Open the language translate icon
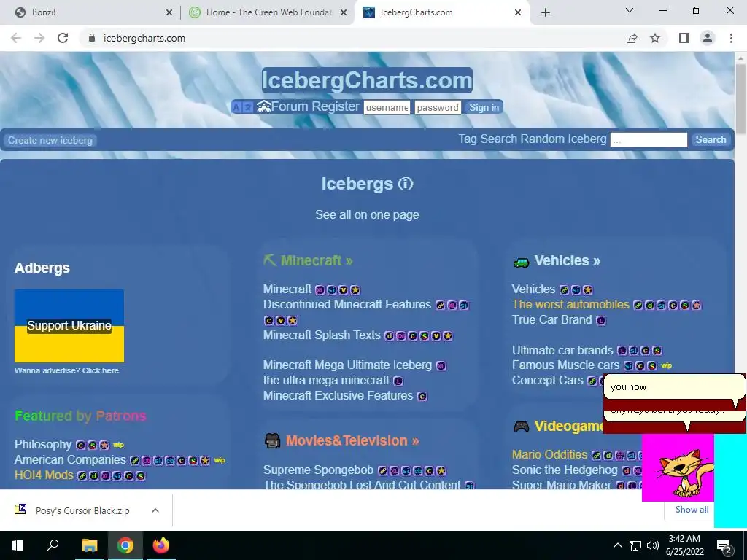The height and width of the screenshot is (560, 747). point(242,107)
